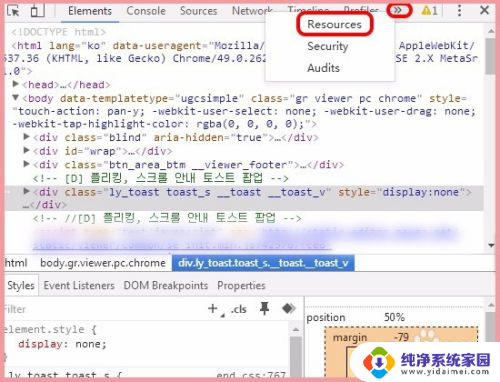Toggle element state pin icon
500x382 pixels.
(x=264, y=308)
